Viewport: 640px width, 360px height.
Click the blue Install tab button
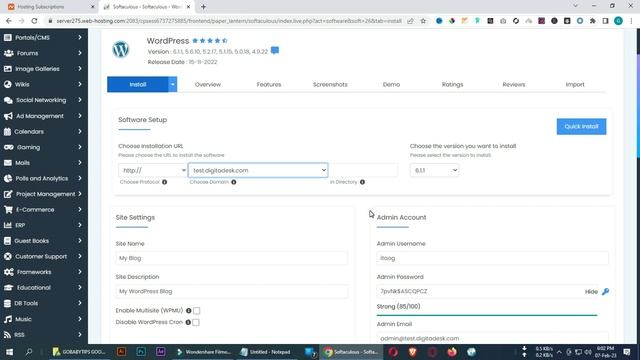click(138, 84)
